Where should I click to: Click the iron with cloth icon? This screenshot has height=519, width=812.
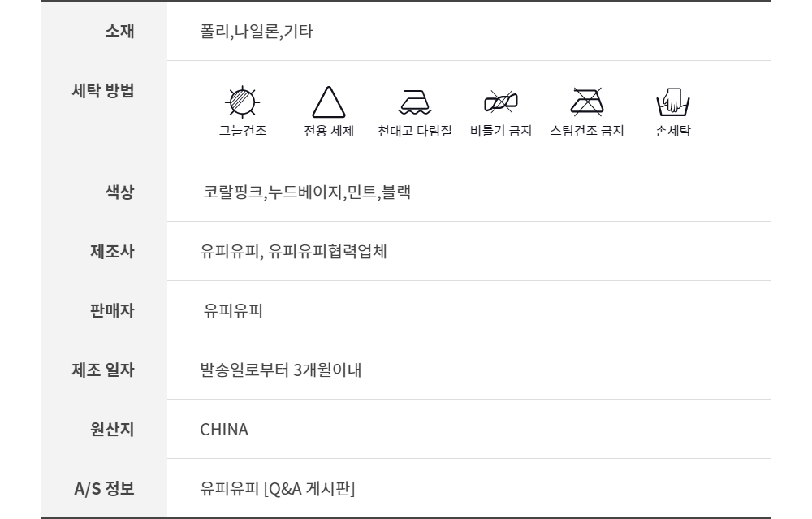[416, 102]
